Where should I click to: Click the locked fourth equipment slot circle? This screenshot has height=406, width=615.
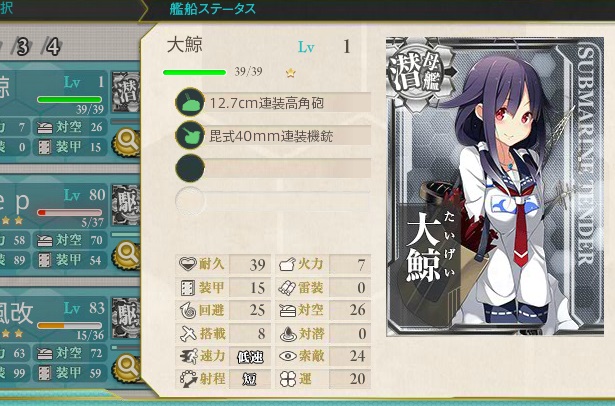pyautogui.click(x=190, y=201)
